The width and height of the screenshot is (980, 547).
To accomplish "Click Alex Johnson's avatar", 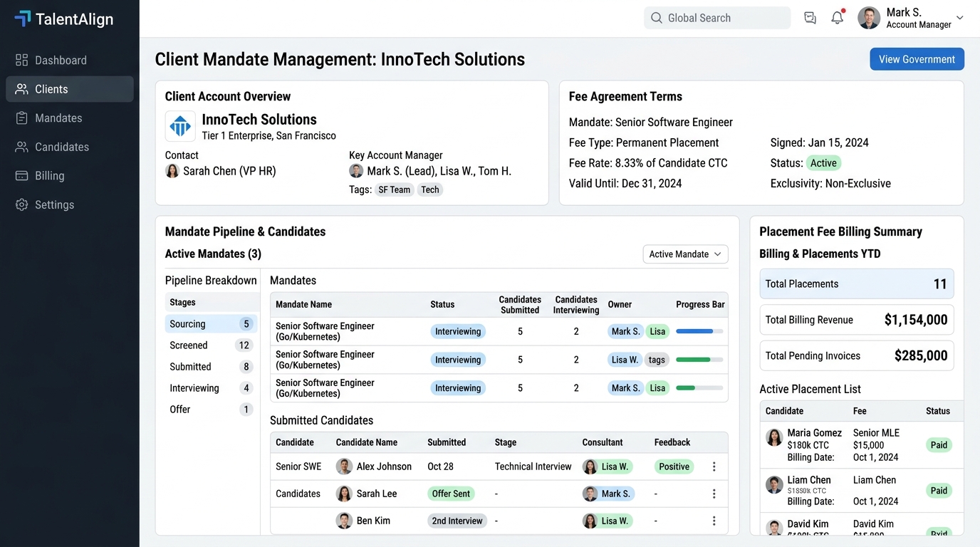I will tap(344, 467).
